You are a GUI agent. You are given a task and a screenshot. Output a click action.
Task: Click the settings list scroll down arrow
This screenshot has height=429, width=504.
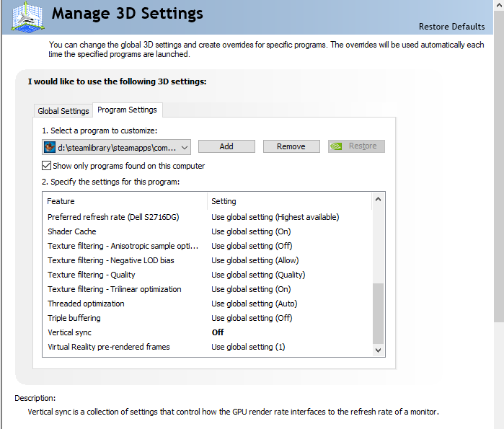pos(379,350)
